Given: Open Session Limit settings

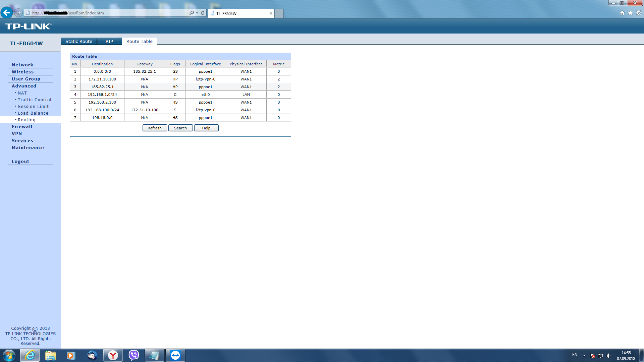Looking at the screenshot, I should click(x=33, y=106).
